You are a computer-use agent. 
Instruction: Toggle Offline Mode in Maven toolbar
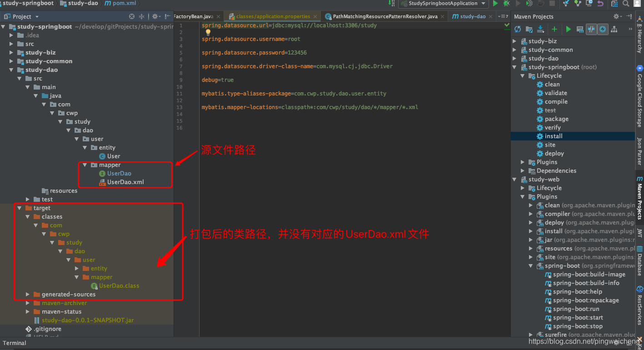tap(591, 29)
